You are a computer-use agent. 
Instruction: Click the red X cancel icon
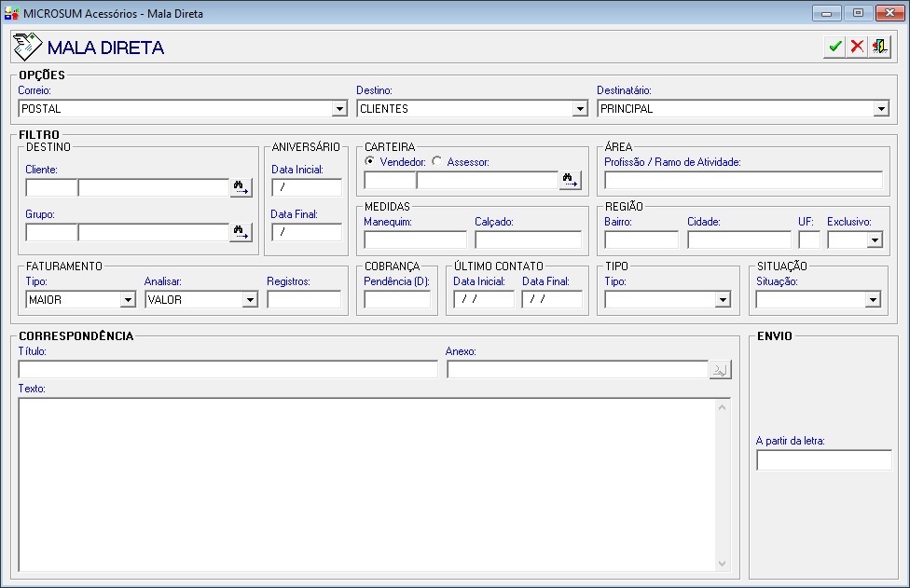point(857,47)
